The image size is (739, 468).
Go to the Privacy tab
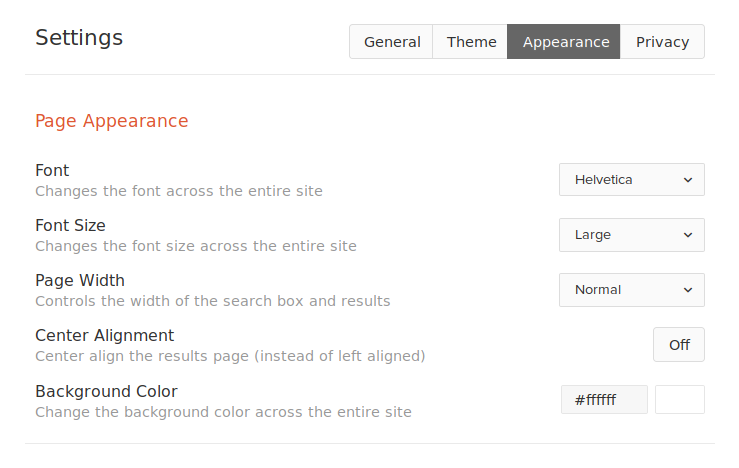(x=662, y=42)
